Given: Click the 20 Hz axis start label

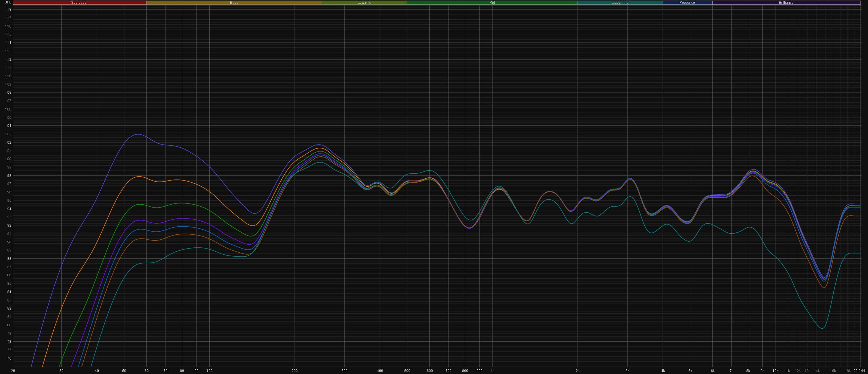Looking at the screenshot, I should click(13, 371).
